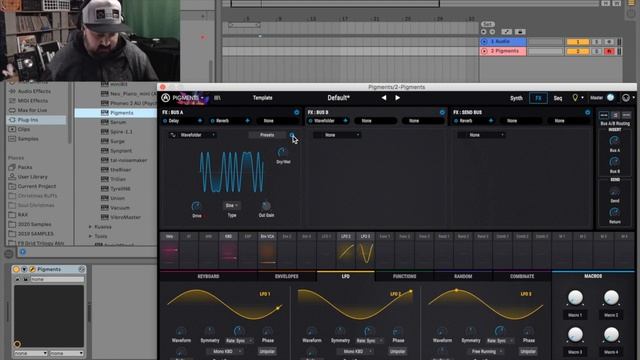Viewport: 640px width, 360px height.
Task: Open LFO 1 Mono KBD retrigger dropdown
Action: click(x=226, y=351)
